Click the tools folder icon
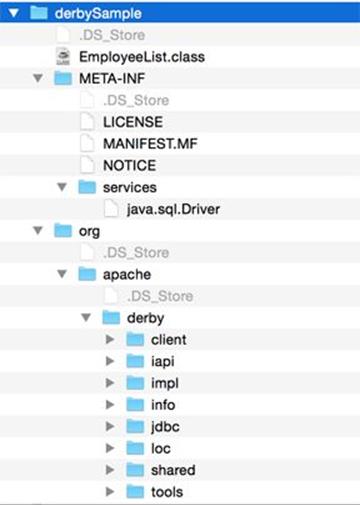Viewport: 360px width, 505px height. point(135,492)
